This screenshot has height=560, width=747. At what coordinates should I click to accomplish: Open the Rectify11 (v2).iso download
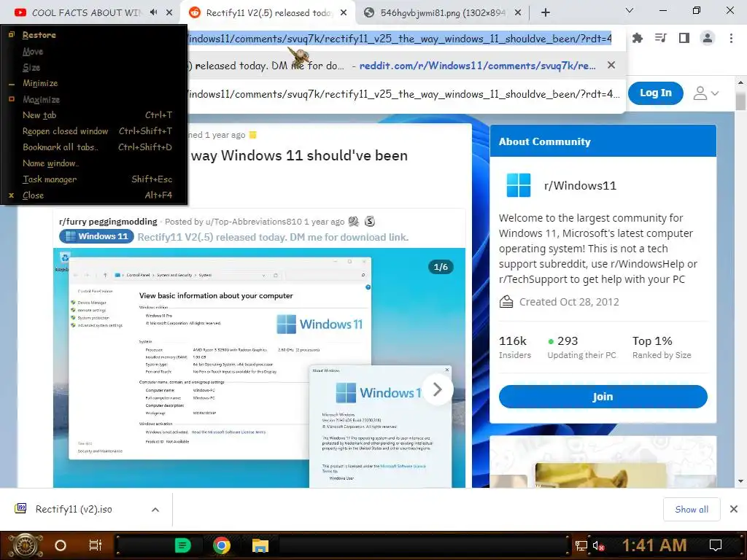(74, 509)
